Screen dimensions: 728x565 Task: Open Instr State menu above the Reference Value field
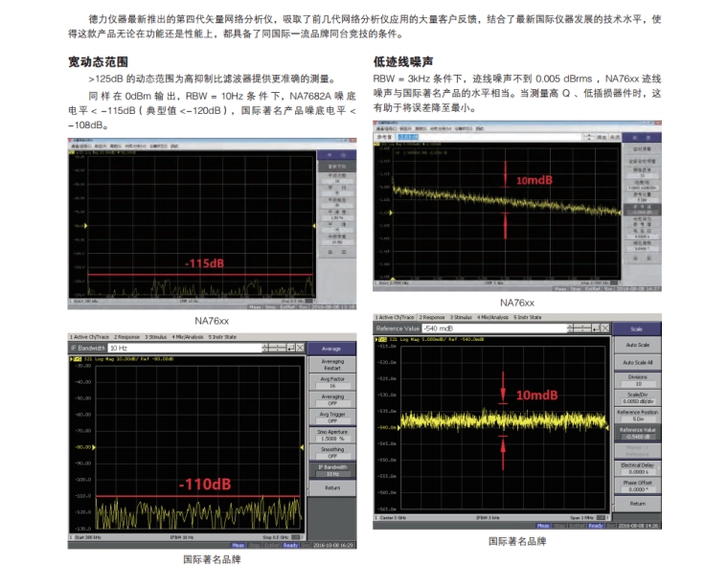[527, 317]
